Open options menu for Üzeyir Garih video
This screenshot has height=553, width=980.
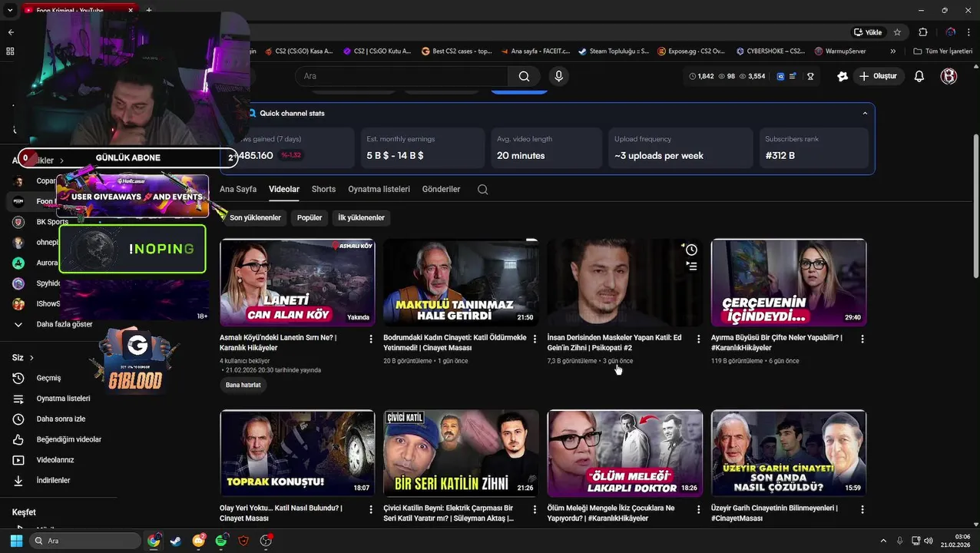(x=862, y=509)
